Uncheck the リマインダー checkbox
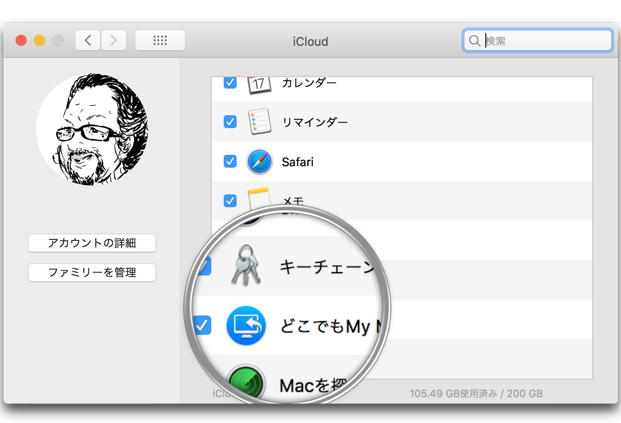 pos(230,122)
